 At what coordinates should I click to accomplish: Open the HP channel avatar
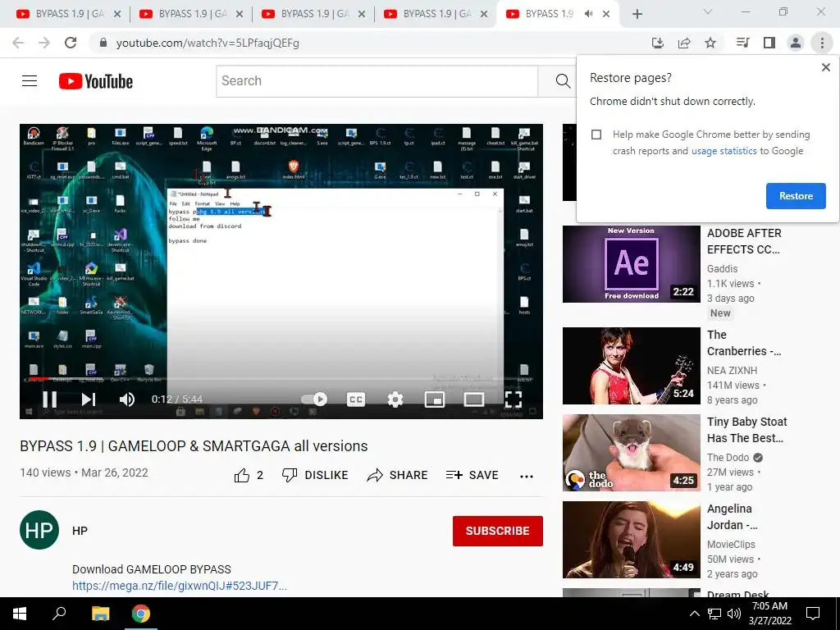pyautogui.click(x=39, y=531)
